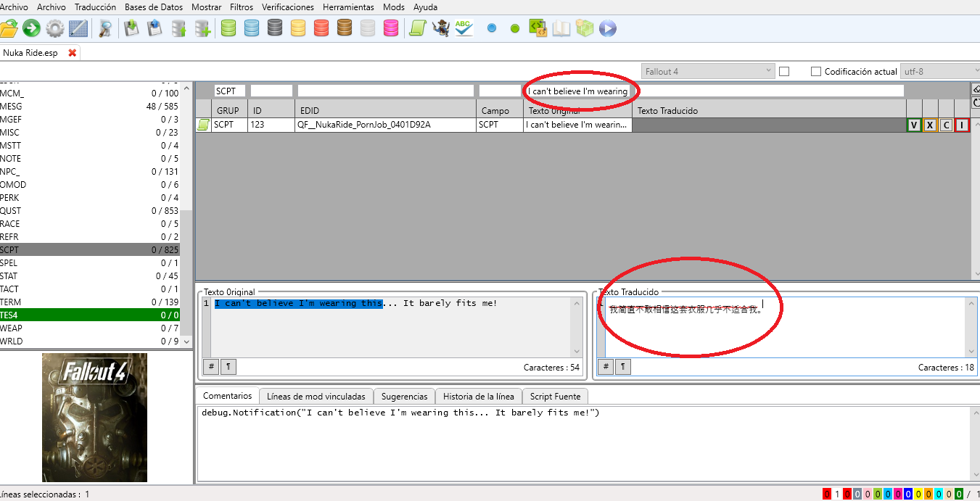Select the yellow database cylinder icon
The width and height of the screenshot is (980, 501).
pos(298,28)
